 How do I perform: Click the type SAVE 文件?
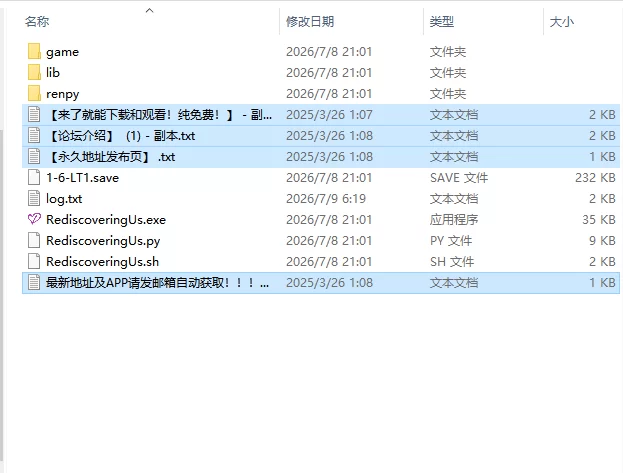point(459,178)
